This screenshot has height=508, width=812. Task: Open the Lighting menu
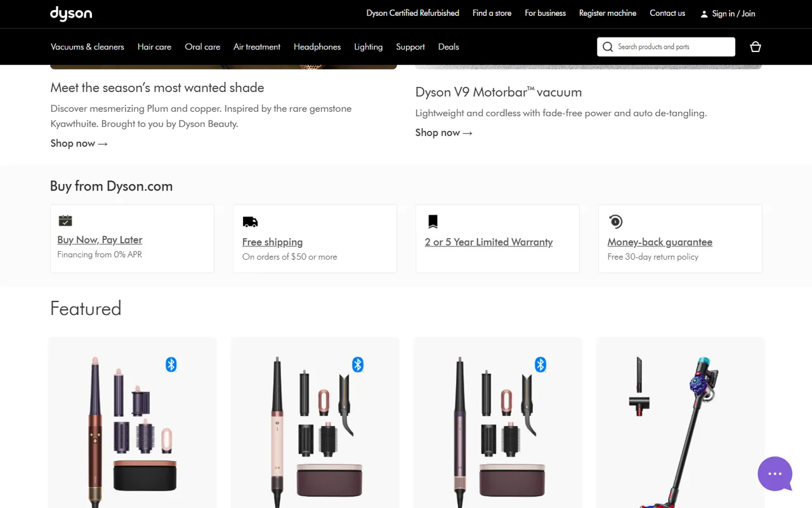(x=369, y=47)
